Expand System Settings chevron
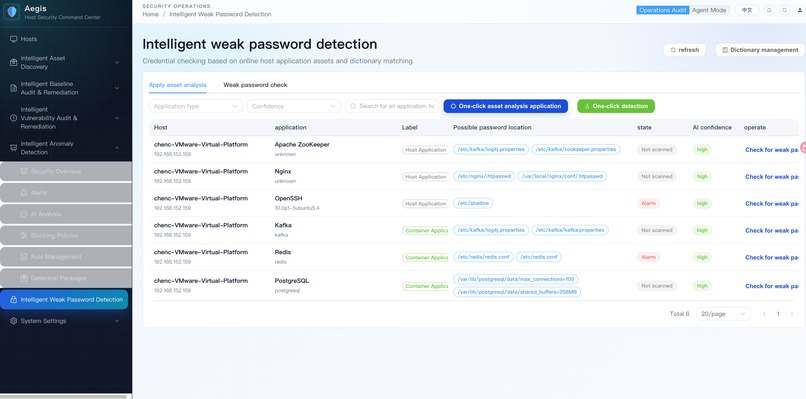 coord(117,321)
